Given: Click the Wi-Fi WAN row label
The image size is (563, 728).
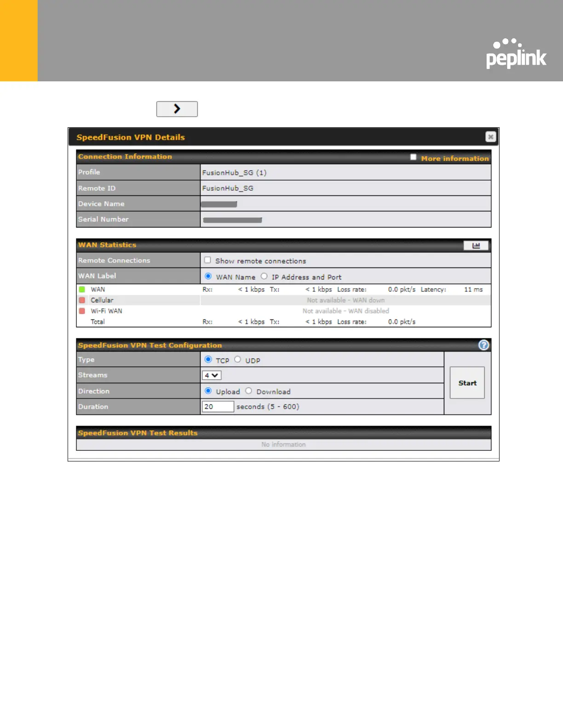Looking at the screenshot, I should coord(106,311).
